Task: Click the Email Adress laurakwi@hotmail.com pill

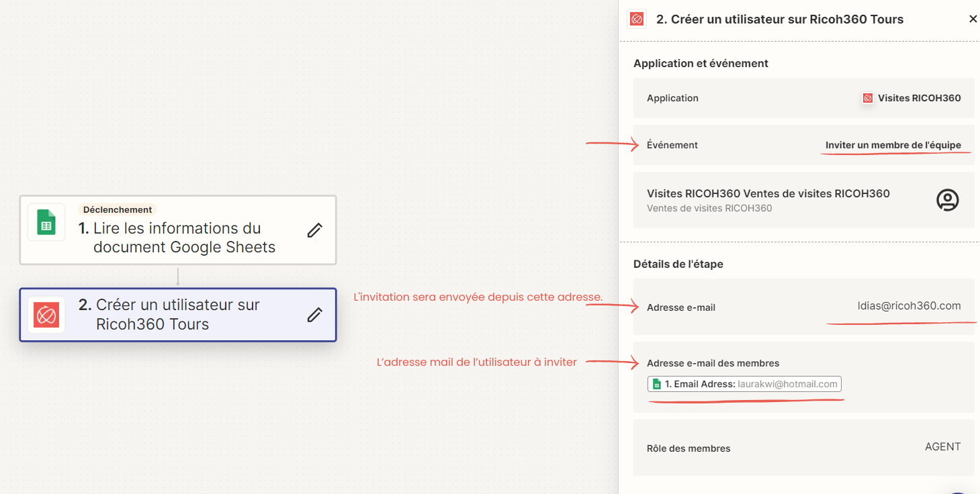Action: pos(744,384)
